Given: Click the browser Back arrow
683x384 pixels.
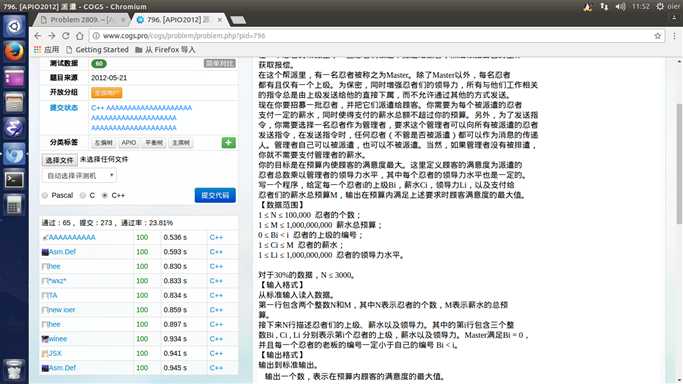Looking at the screenshot, I should coord(38,36).
